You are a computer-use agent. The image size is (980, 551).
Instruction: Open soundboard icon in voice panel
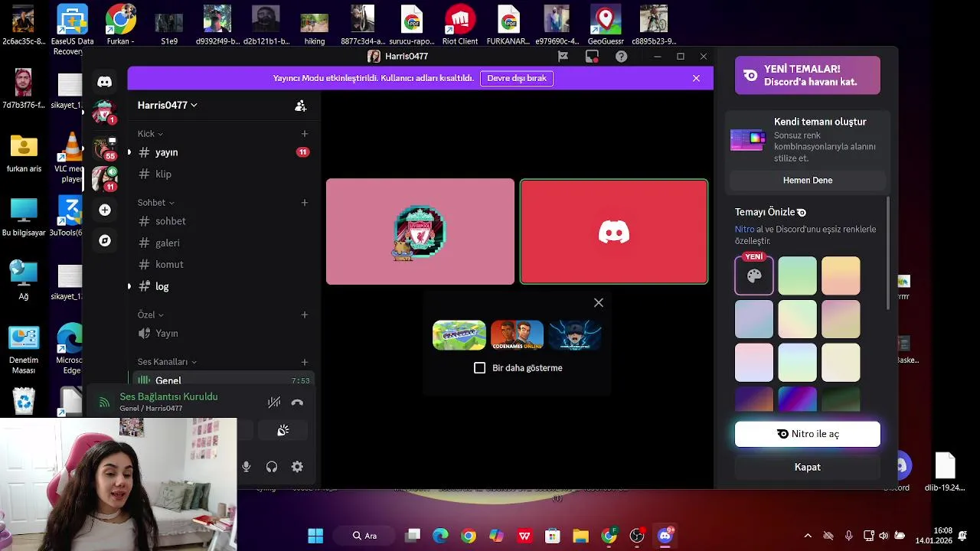click(x=283, y=431)
